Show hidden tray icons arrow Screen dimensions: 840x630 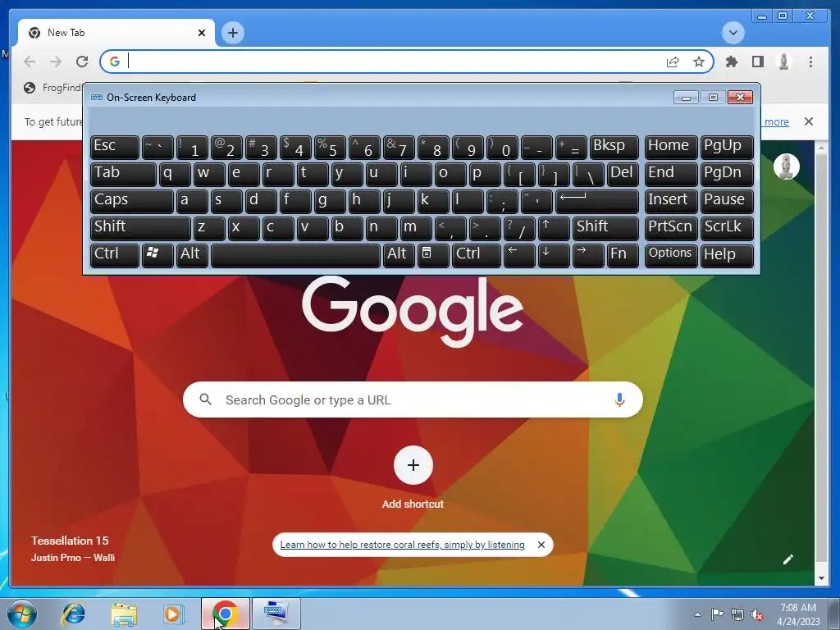point(697,614)
